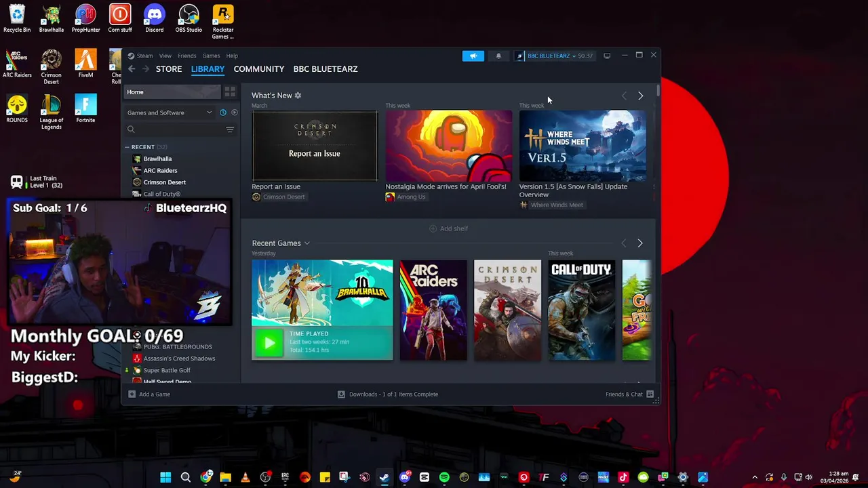Open the League of Legends desktop shortcut
This screenshot has width=868, height=488.
click(51, 112)
